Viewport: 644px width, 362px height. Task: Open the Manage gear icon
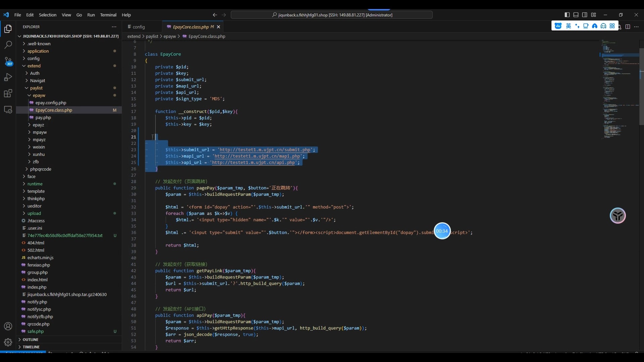[x=8, y=342]
